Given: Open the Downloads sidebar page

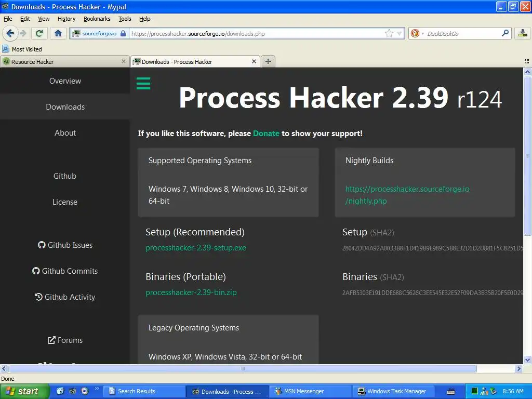Looking at the screenshot, I should 65,107.
